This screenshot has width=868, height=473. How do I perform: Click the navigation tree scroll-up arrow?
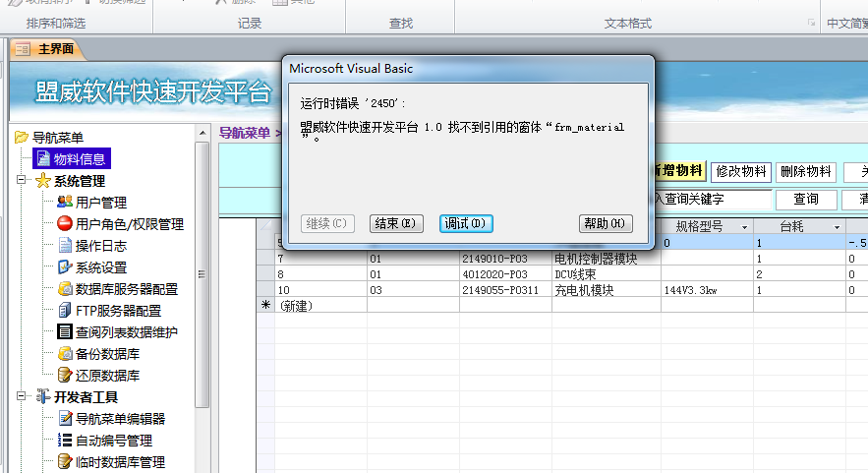(203, 133)
